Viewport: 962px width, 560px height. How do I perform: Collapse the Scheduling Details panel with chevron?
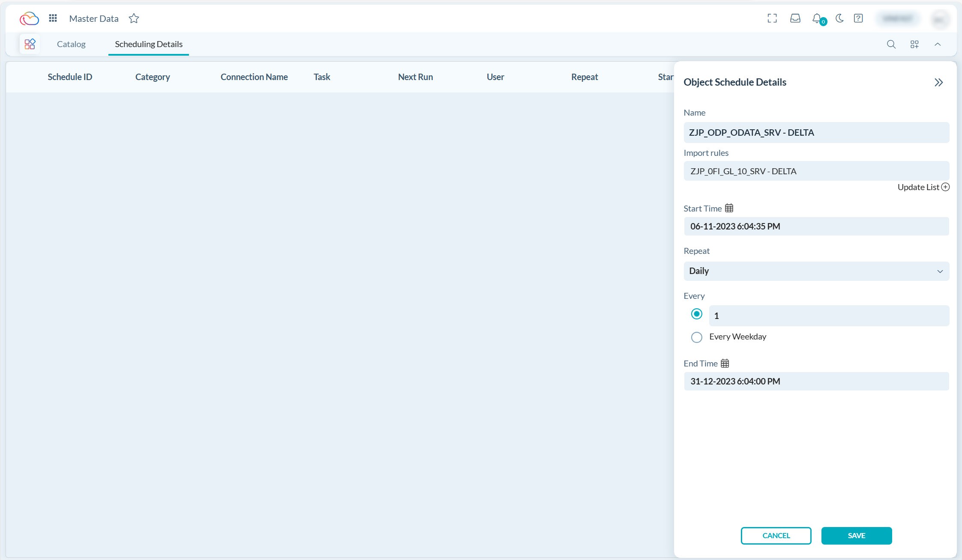tap(938, 44)
